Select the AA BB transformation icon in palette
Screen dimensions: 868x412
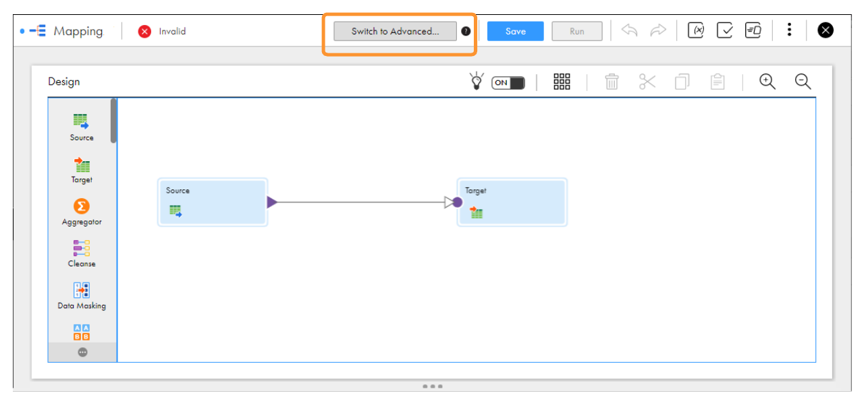tap(82, 332)
